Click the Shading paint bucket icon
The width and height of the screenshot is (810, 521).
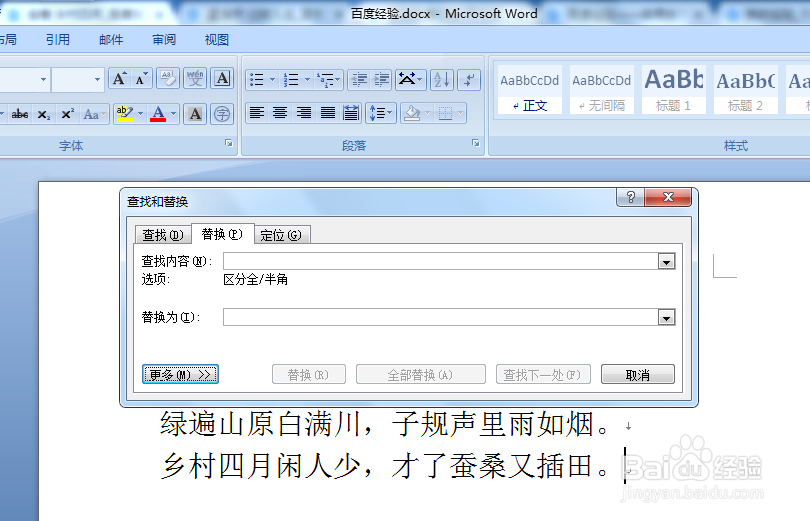pyautogui.click(x=412, y=113)
